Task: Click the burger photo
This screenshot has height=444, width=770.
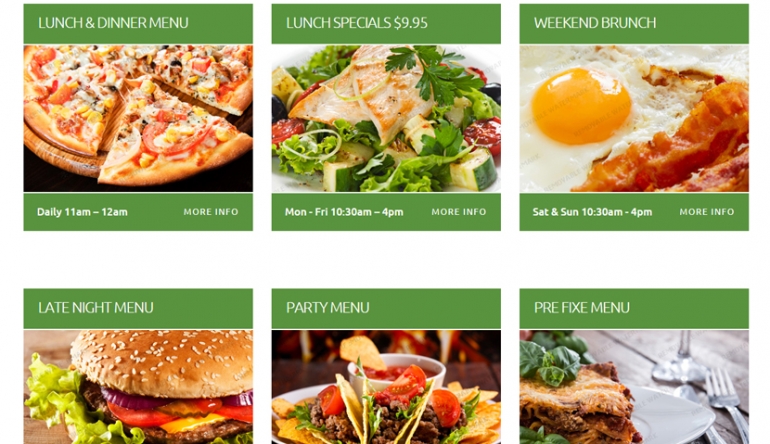Action: 138,387
